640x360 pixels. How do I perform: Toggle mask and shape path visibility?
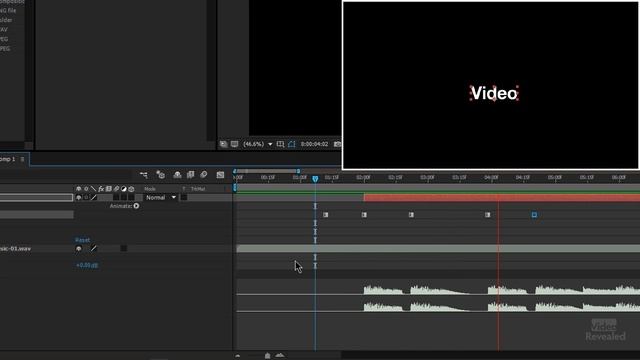tap(291, 144)
